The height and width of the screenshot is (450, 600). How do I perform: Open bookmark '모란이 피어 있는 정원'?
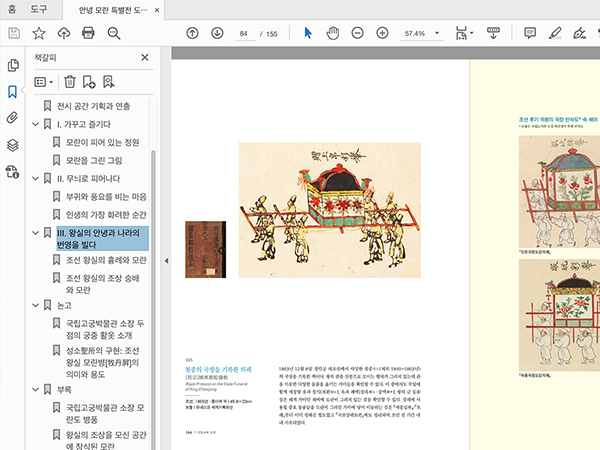click(x=103, y=142)
